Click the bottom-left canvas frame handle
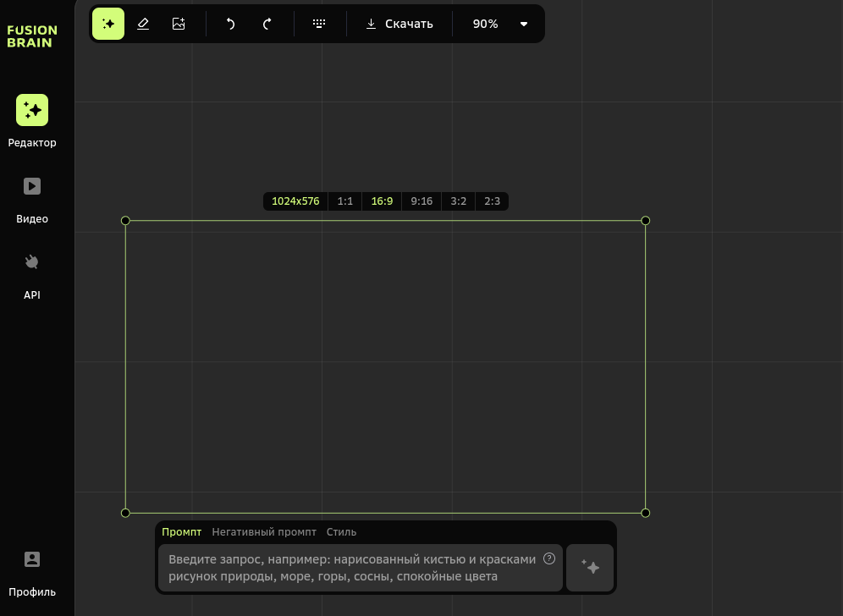843x616 pixels. tap(125, 513)
